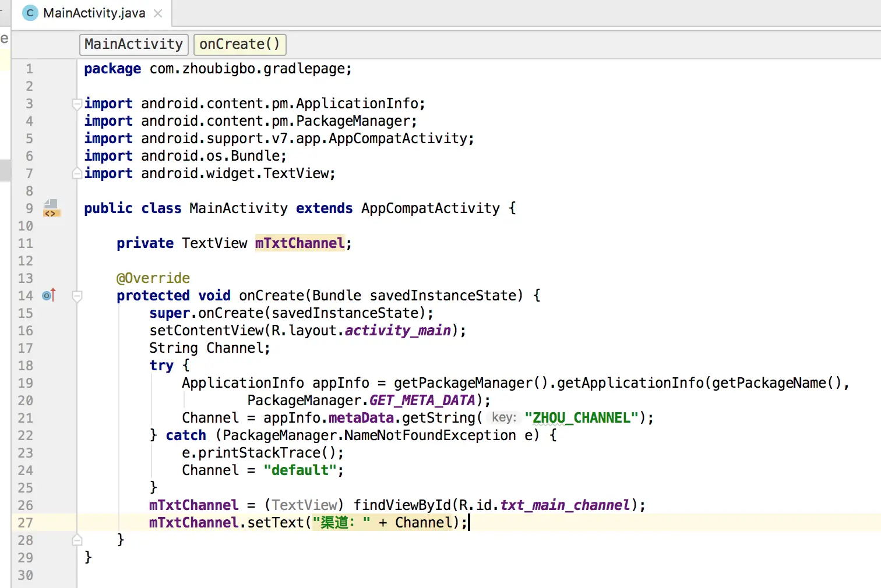The height and width of the screenshot is (588, 881).
Task: Click the "渠道: " string literal
Action: [341, 523]
